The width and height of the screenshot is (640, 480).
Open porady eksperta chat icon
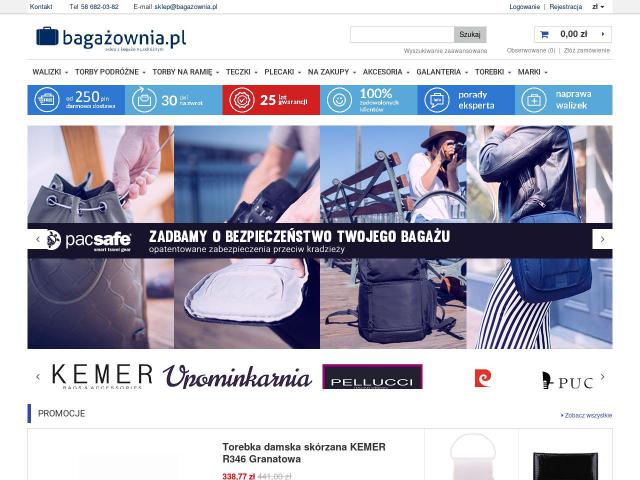click(437, 100)
